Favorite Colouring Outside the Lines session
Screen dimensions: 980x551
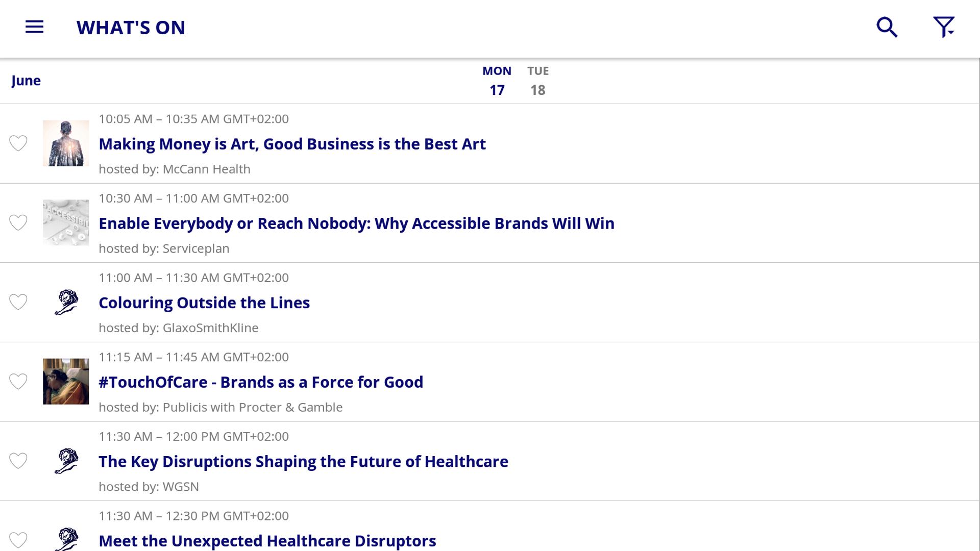click(x=18, y=302)
